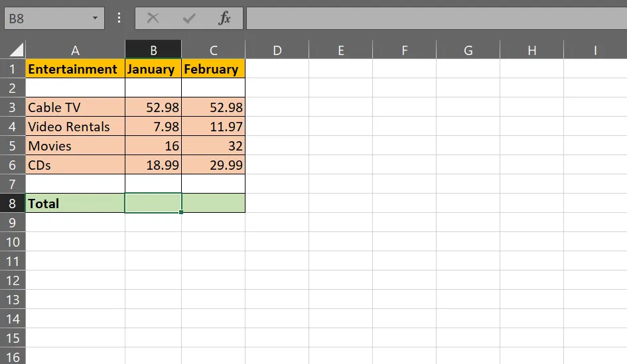Select column G header
Viewport: 627px width, 364px height.
click(468, 50)
